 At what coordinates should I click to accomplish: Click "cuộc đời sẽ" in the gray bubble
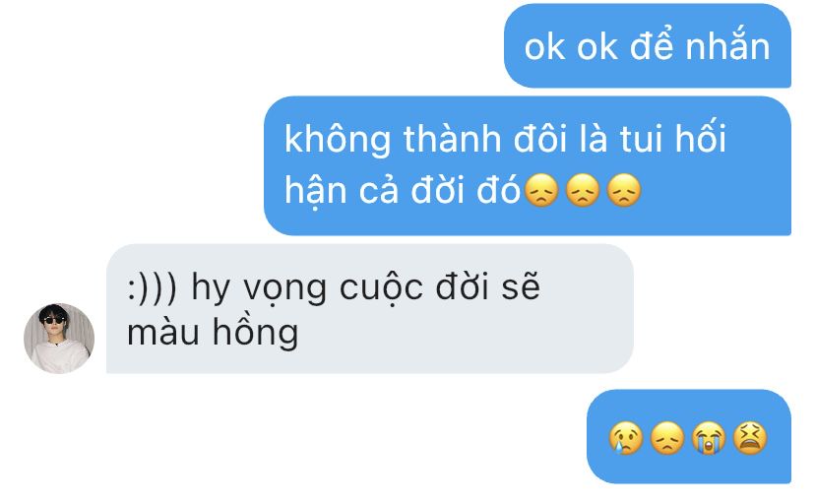(440, 287)
